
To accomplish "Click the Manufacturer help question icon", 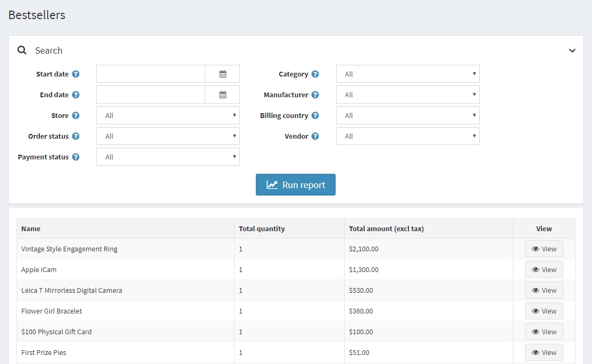I will (315, 95).
